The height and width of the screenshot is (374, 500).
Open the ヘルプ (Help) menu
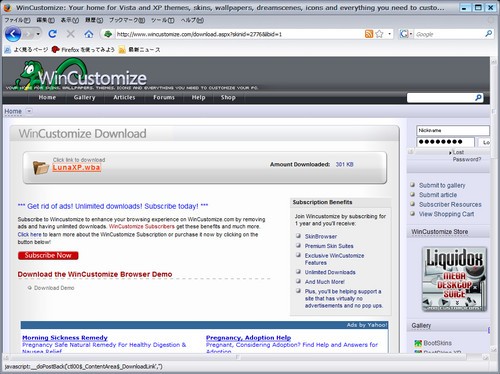click(192, 20)
